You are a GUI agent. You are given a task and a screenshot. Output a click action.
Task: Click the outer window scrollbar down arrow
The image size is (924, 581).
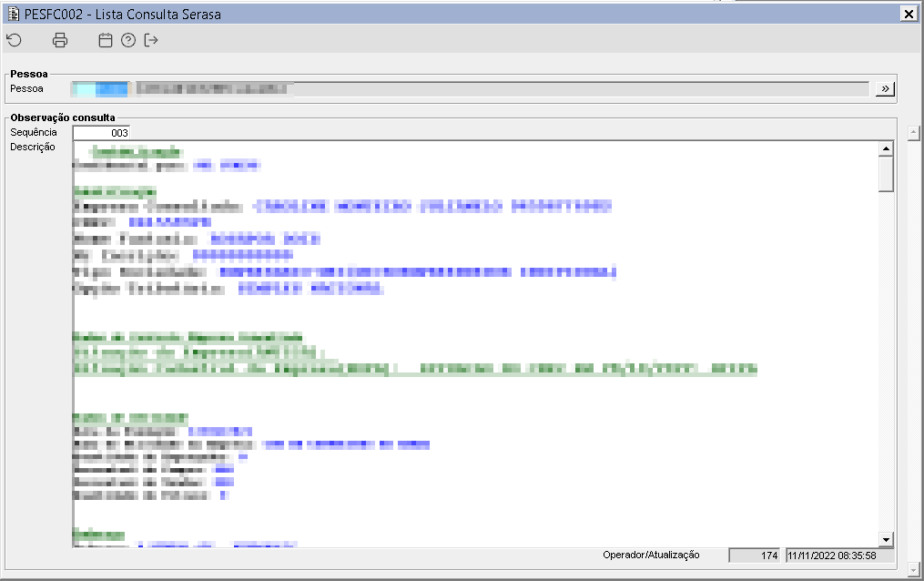point(913,570)
